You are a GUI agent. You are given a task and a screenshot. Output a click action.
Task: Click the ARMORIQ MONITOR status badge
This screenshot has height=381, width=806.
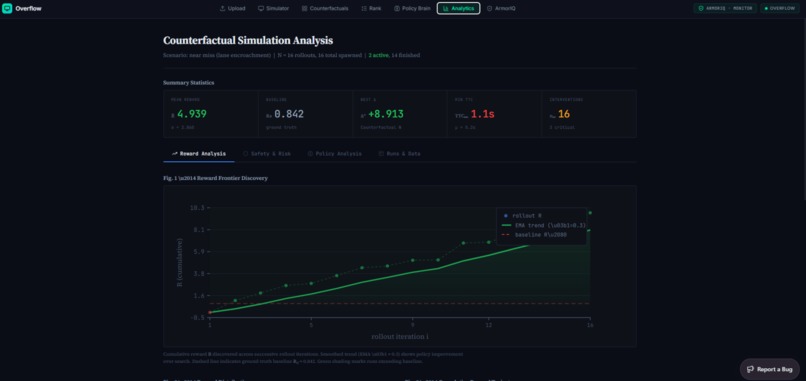click(x=725, y=8)
